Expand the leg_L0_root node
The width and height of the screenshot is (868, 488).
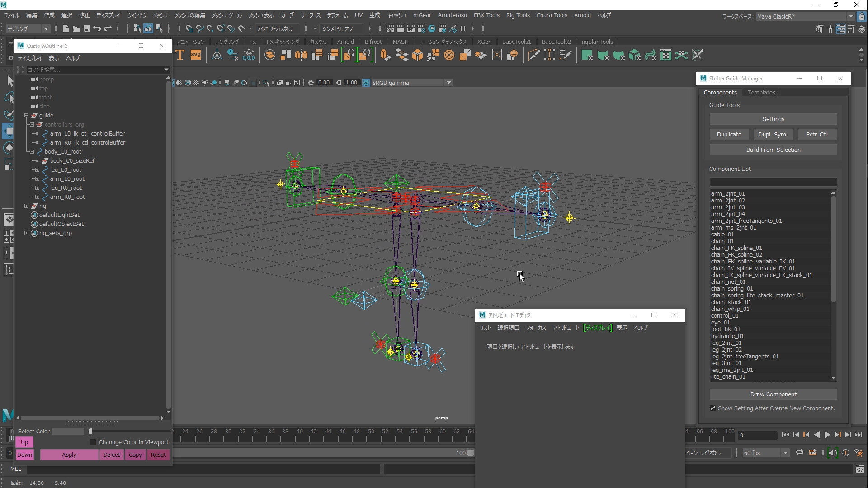[37, 170]
